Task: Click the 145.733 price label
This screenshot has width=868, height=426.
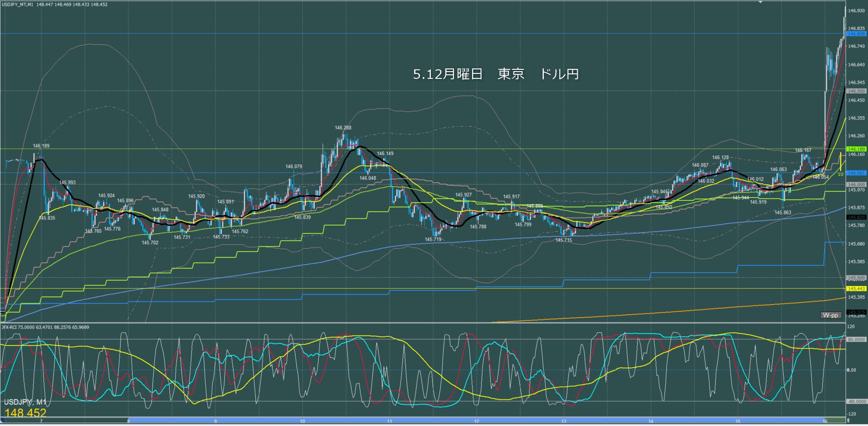Action: point(221,237)
